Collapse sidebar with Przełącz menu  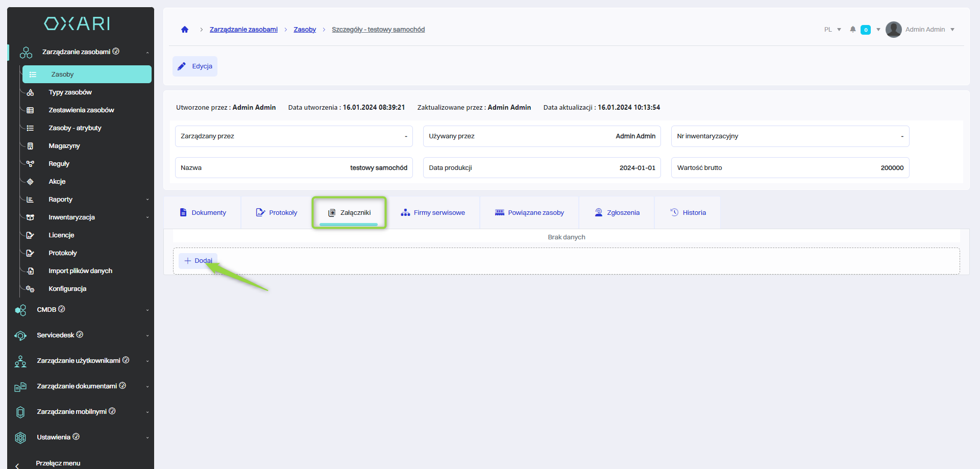(58, 463)
